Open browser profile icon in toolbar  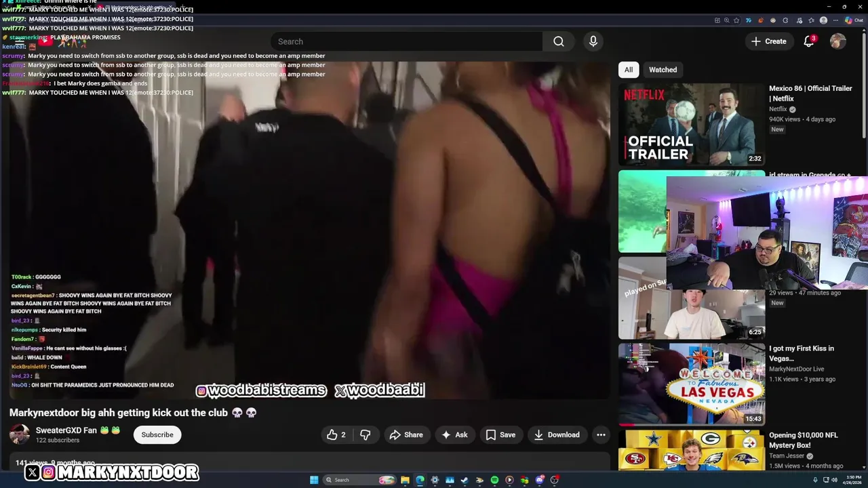823,20
